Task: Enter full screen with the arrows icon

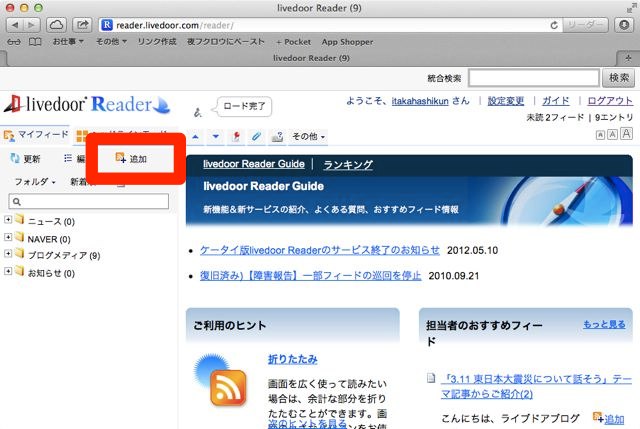Action: click(x=632, y=7)
